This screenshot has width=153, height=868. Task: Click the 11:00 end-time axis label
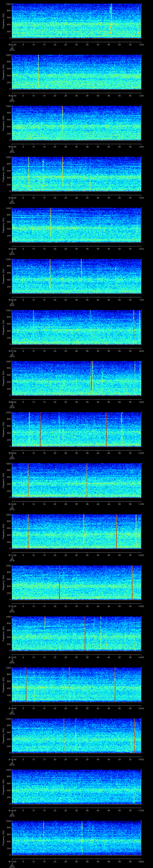coord(141,504)
